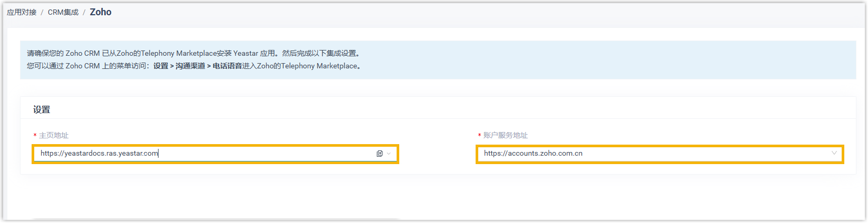Open the 账户服务地址 dropdown arrow
The width and height of the screenshot is (868, 223).
(x=834, y=153)
